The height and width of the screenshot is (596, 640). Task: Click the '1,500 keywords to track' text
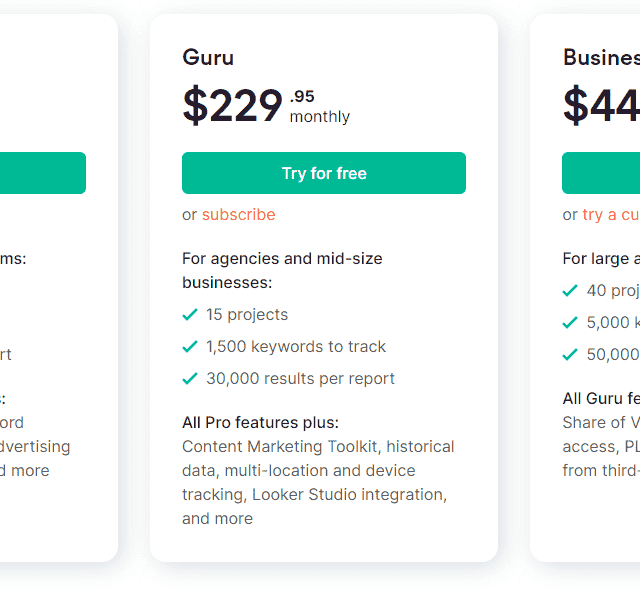pyautogui.click(x=296, y=346)
